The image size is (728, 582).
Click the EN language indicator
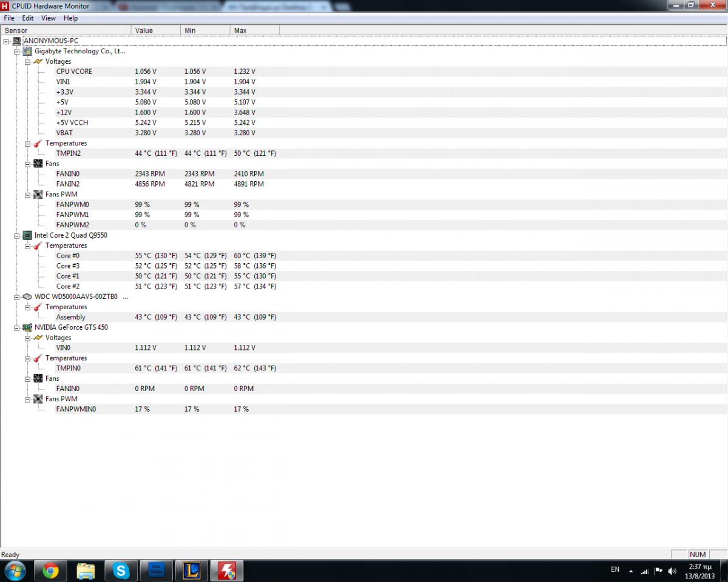tap(615, 569)
